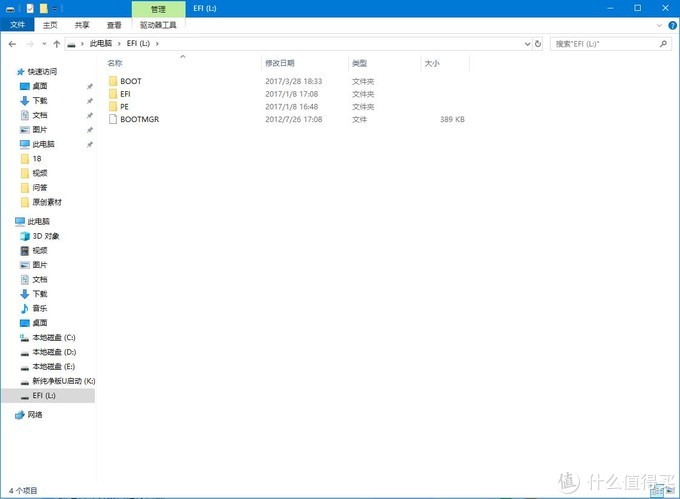Select the 2017/3/28 18:33 date cell
This screenshot has height=499, width=680.
(x=294, y=81)
